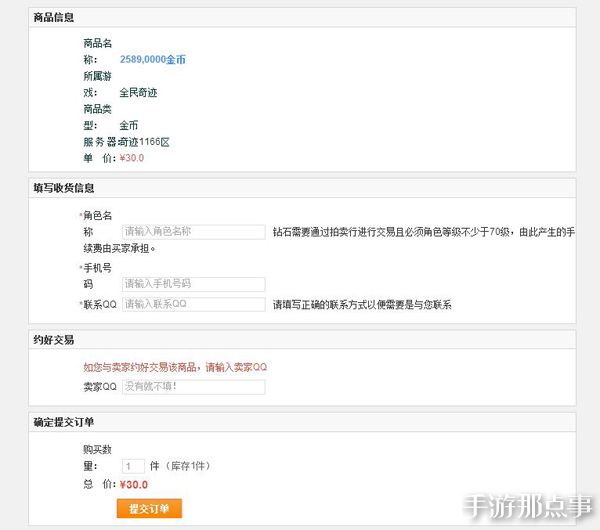Click the 卖家QQ input field
The width and height of the screenshot is (600, 530).
click(193, 387)
